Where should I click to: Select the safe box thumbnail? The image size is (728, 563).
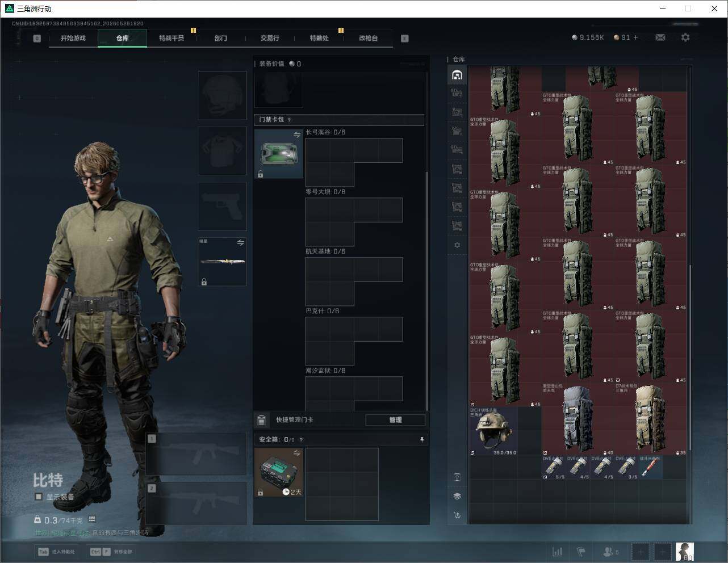pyautogui.click(x=279, y=472)
